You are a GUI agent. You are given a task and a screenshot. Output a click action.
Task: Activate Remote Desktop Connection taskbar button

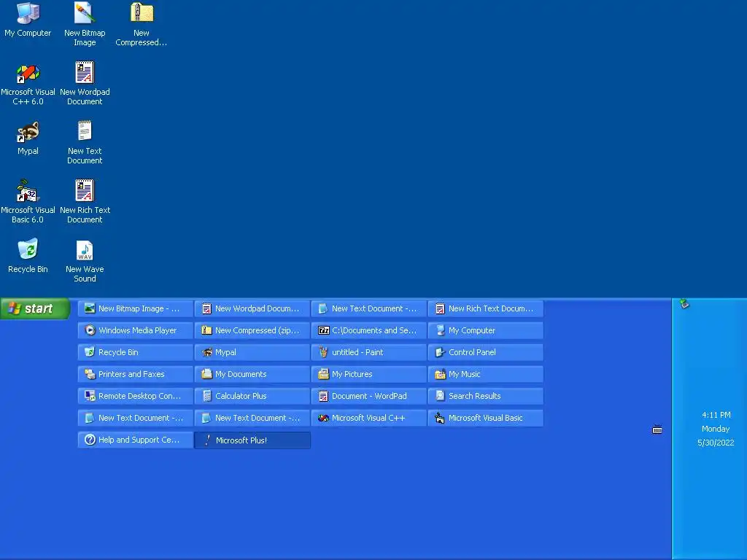coord(135,396)
